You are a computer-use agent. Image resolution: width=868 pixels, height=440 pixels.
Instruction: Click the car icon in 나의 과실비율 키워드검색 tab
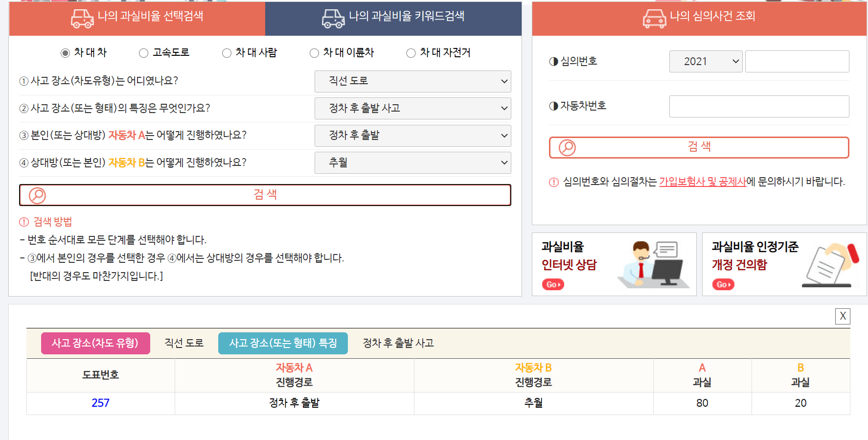click(x=333, y=19)
